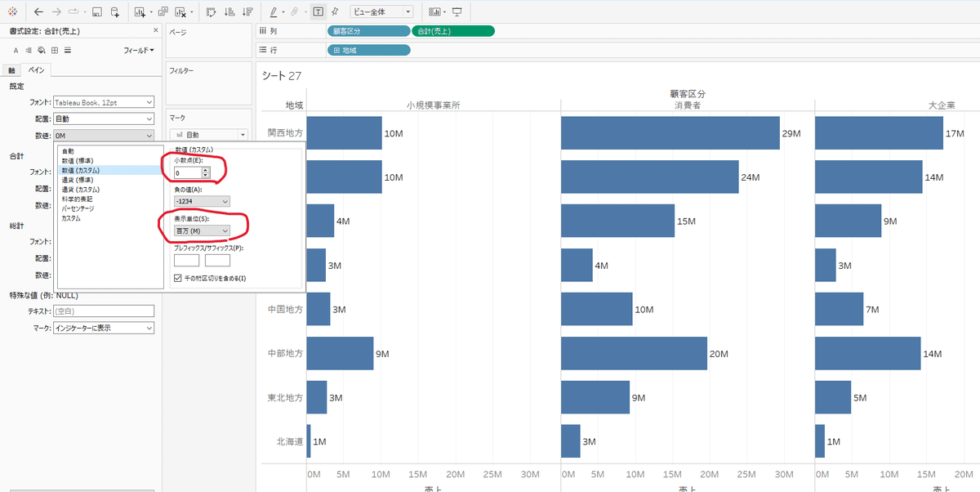
Task: Expand the 地域 pill plus icon
Action: tap(336, 50)
